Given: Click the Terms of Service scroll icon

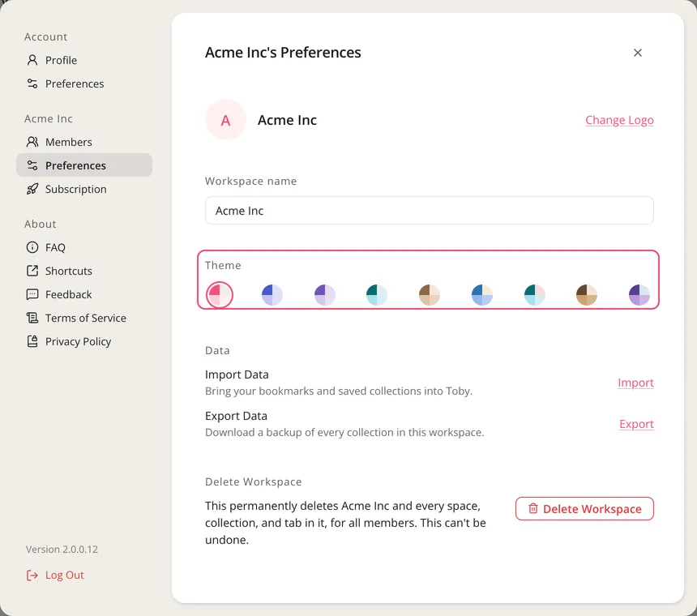Looking at the screenshot, I should pos(32,318).
